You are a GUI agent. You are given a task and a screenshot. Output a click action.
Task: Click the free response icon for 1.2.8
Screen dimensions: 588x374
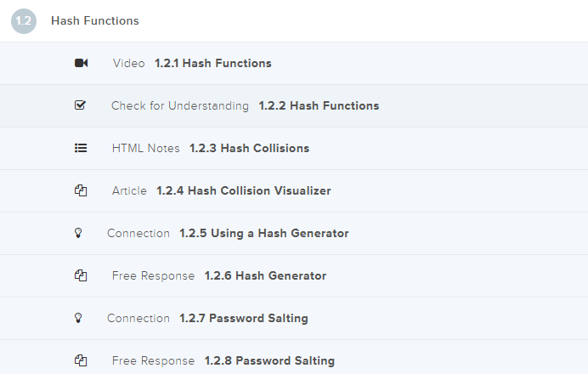[x=81, y=360]
